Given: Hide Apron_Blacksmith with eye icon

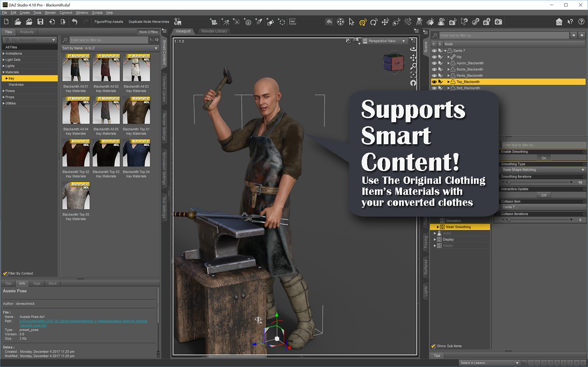Looking at the screenshot, I should [x=434, y=63].
